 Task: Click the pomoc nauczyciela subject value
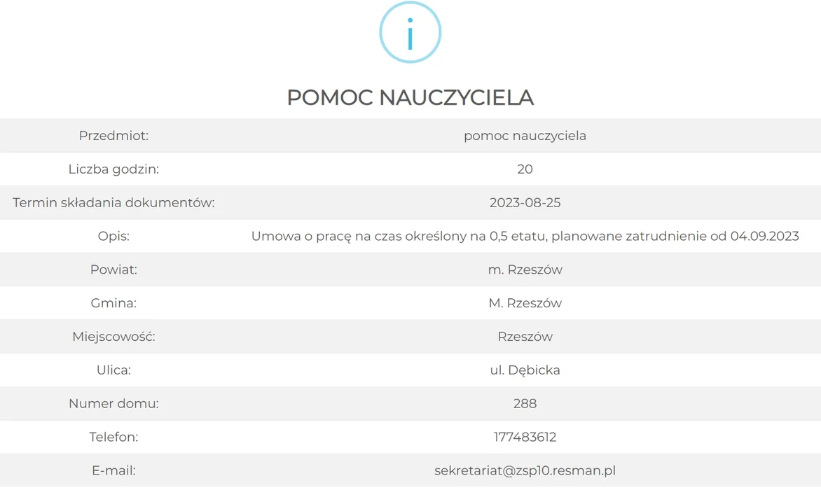coord(525,136)
